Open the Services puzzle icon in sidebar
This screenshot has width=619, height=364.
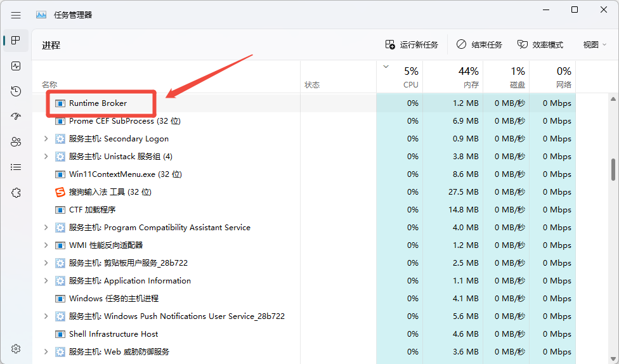[16, 193]
